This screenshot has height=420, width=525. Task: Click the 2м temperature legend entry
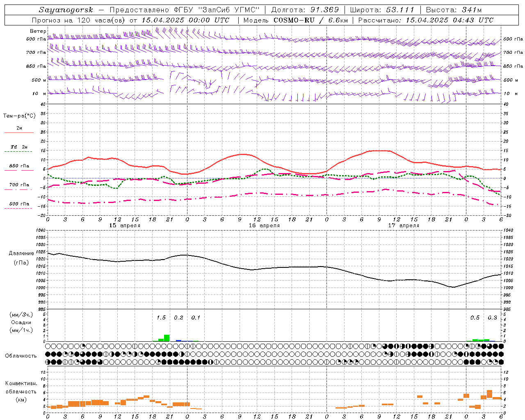(19, 128)
